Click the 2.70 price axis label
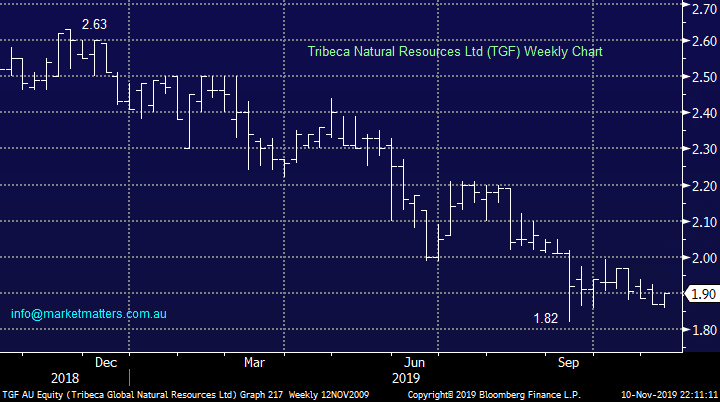The height and width of the screenshot is (402, 720). coord(698,10)
